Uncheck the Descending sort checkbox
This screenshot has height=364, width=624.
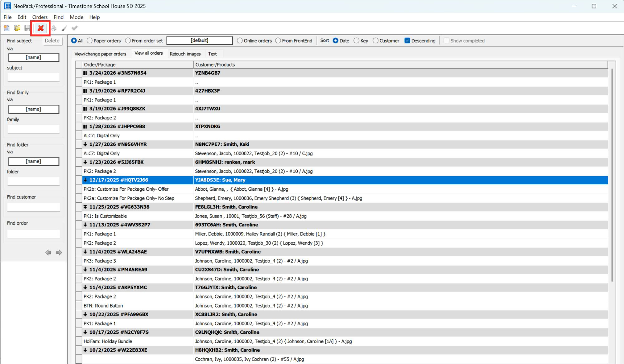[x=407, y=41]
